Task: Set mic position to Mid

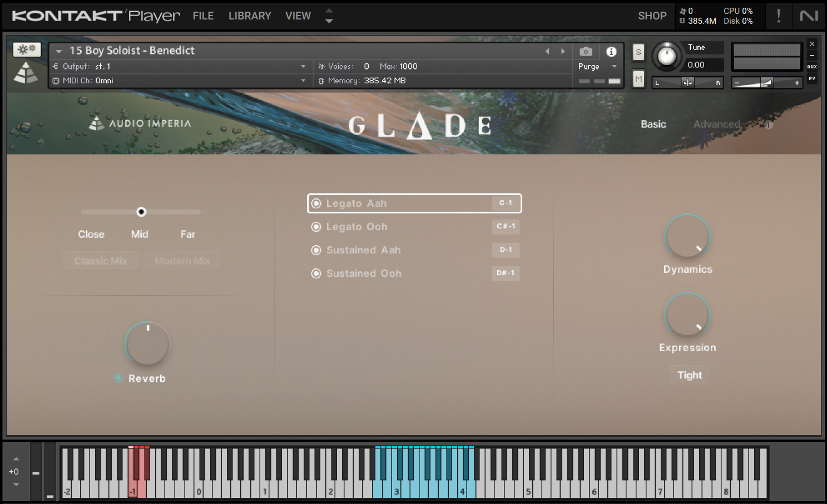Action: tap(140, 234)
